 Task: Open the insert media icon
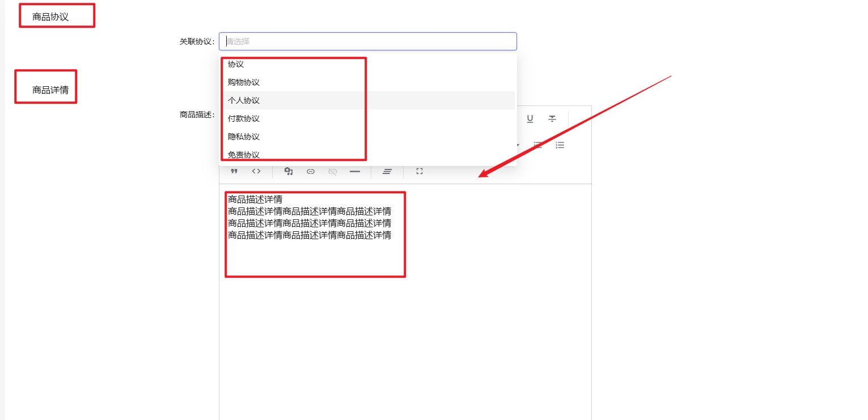click(289, 171)
